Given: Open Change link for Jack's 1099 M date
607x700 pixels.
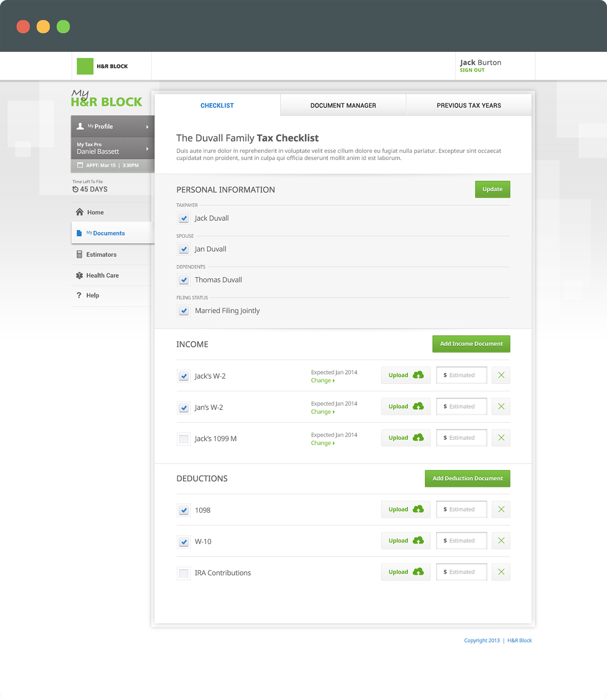Looking at the screenshot, I should click(322, 443).
